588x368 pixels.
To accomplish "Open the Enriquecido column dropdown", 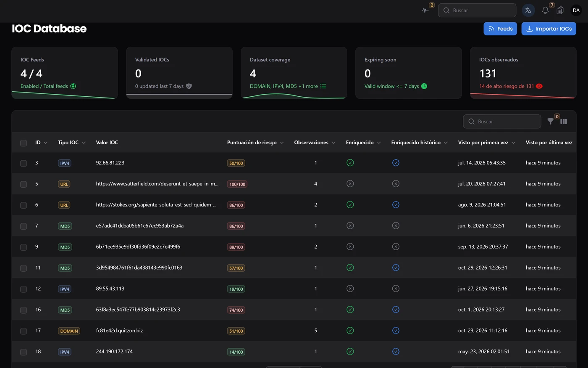I will pos(379,143).
